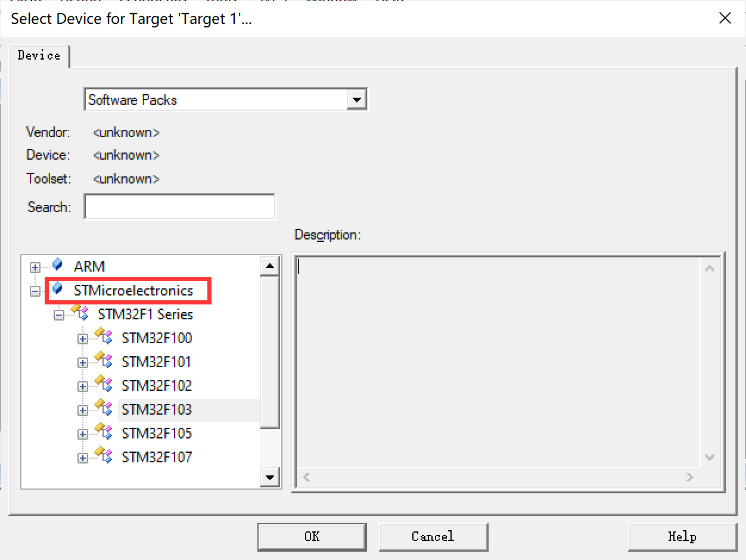The height and width of the screenshot is (560, 746).
Task: Click the ARM vendor cube icon
Action: (x=57, y=265)
